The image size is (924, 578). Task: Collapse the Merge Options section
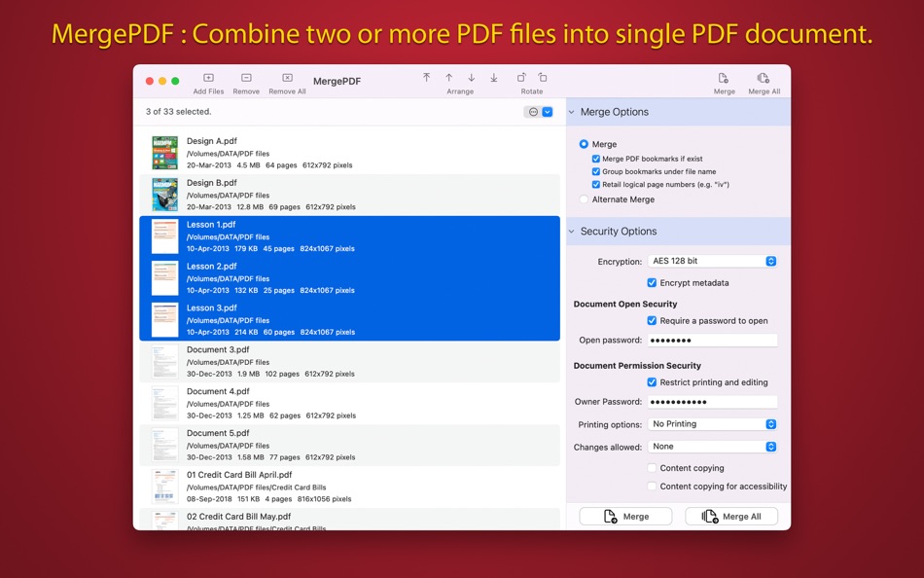tap(572, 112)
